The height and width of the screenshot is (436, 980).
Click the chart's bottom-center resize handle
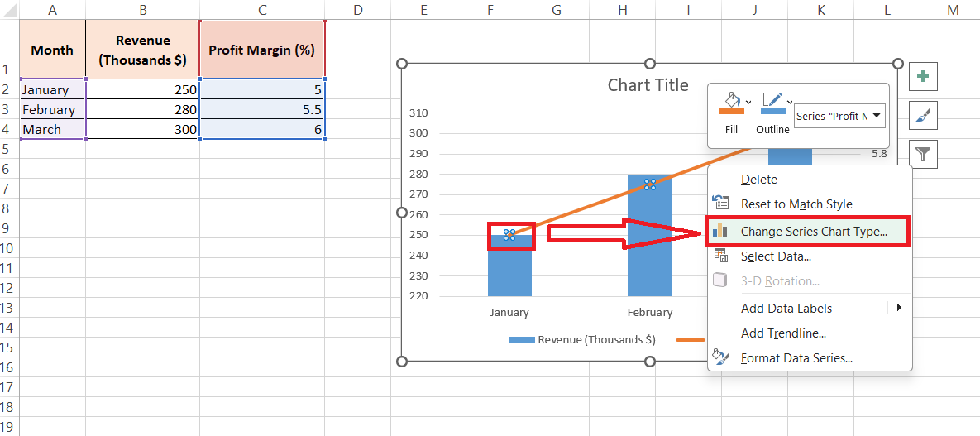coord(649,361)
